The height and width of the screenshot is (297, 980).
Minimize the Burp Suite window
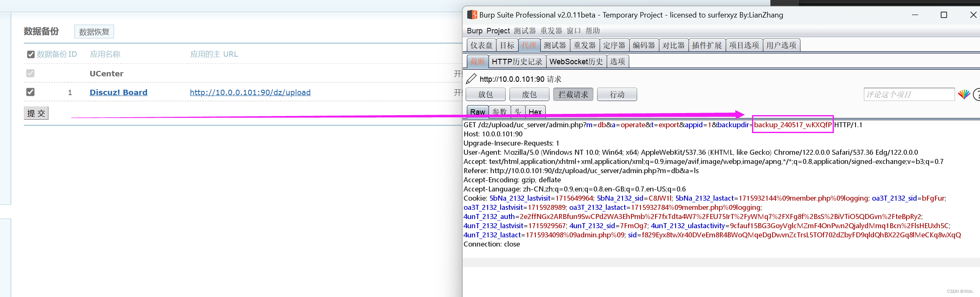(x=915, y=15)
